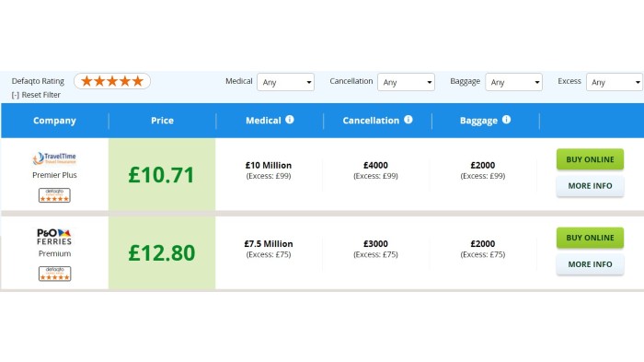This screenshot has width=644, height=362.
Task: Select the first star in Defaqto Rating
Action: click(x=86, y=81)
